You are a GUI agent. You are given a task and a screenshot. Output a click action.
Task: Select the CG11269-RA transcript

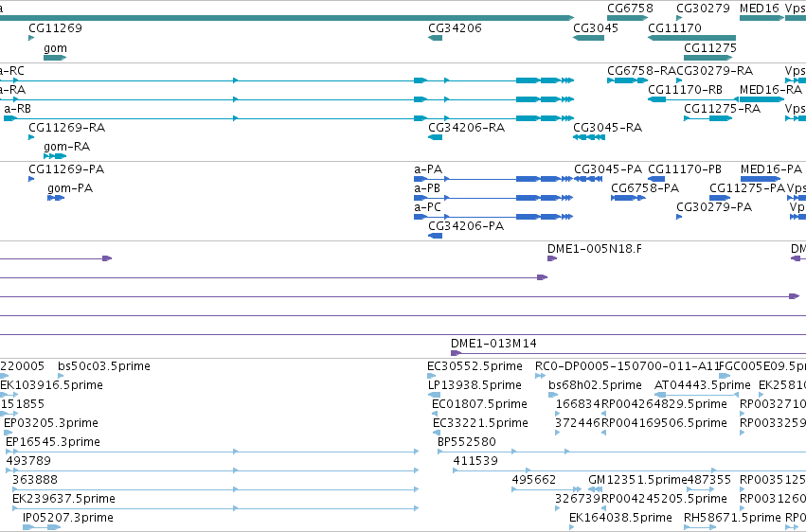click(x=31, y=137)
